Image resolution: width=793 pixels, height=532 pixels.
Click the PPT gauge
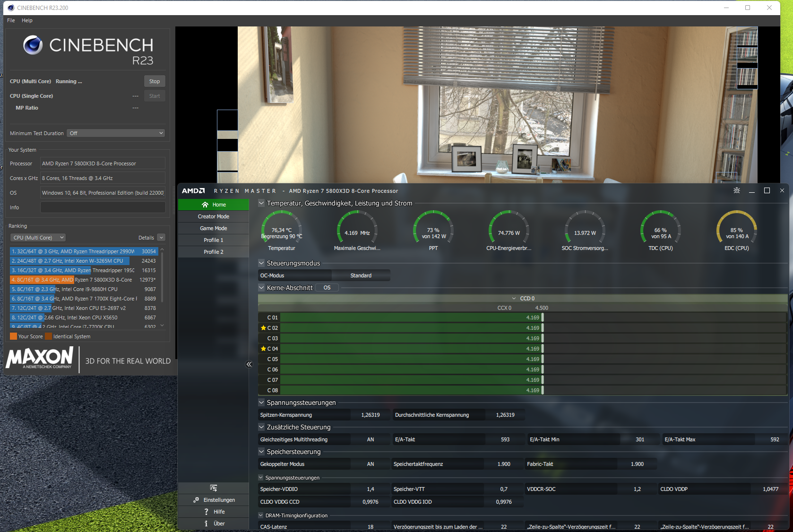click(x=433, y=230)
